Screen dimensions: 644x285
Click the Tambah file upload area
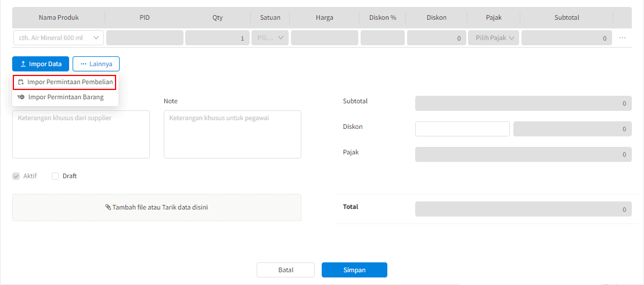tap(157, 207)
